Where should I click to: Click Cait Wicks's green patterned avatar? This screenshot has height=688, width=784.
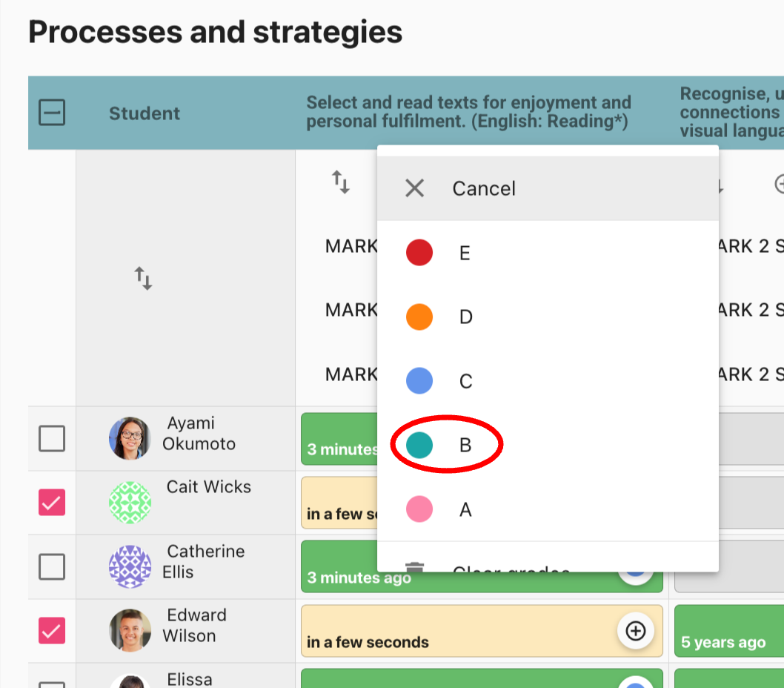(x=130, y=503)
